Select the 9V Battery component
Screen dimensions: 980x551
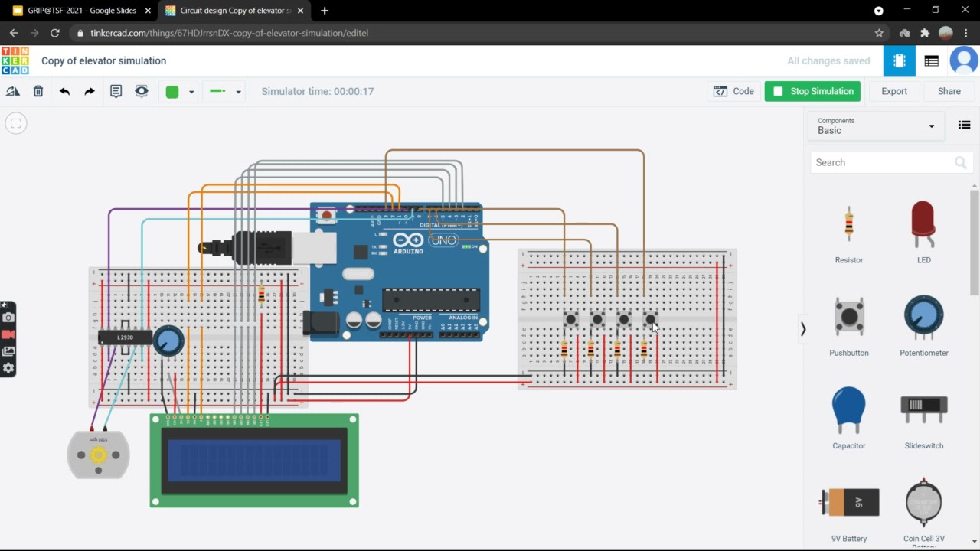click(x=849, y=509)
